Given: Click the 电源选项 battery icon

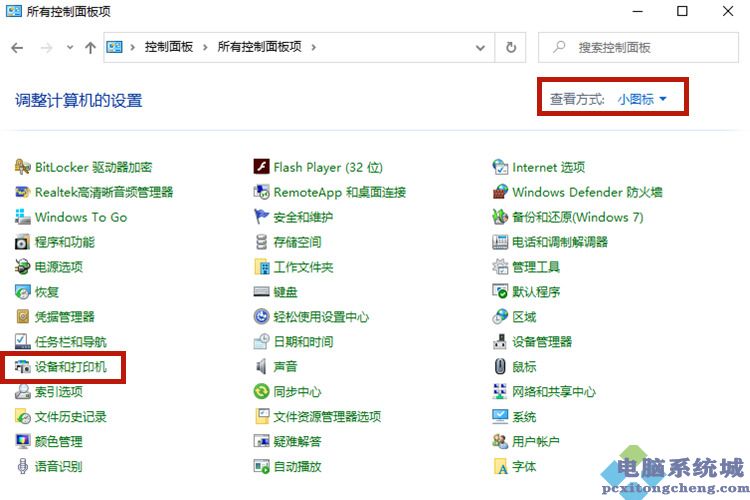Looking at the screenshot, I should 22,267.
